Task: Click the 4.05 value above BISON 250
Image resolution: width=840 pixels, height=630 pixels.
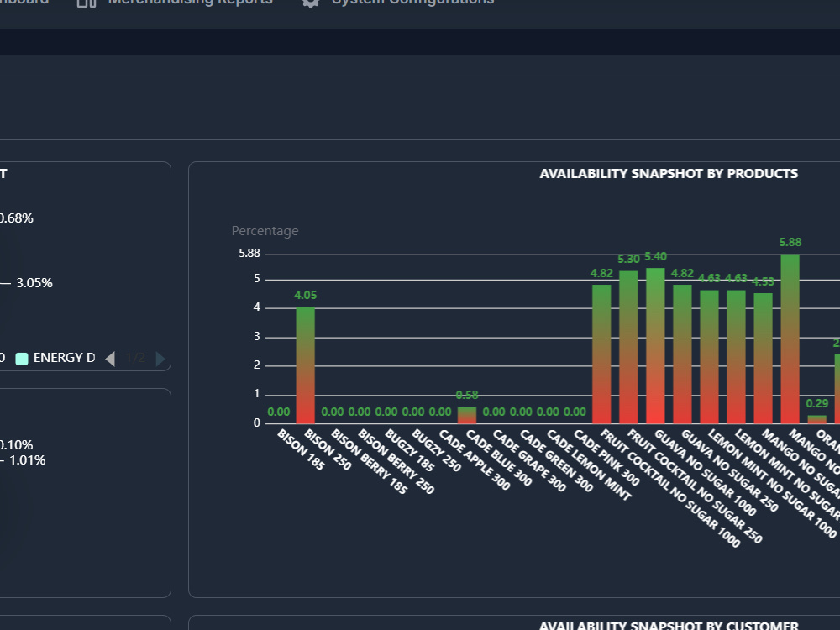Action: click(306, 295)
